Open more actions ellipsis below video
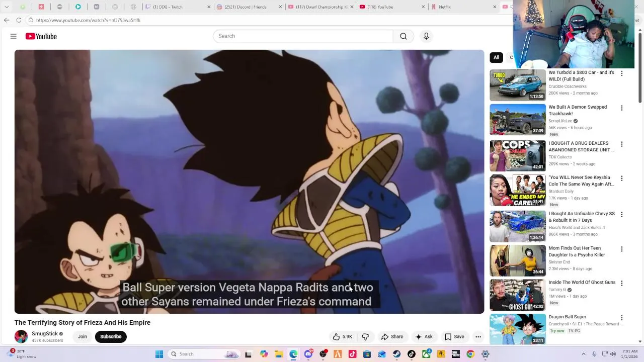 pos(478,337)
